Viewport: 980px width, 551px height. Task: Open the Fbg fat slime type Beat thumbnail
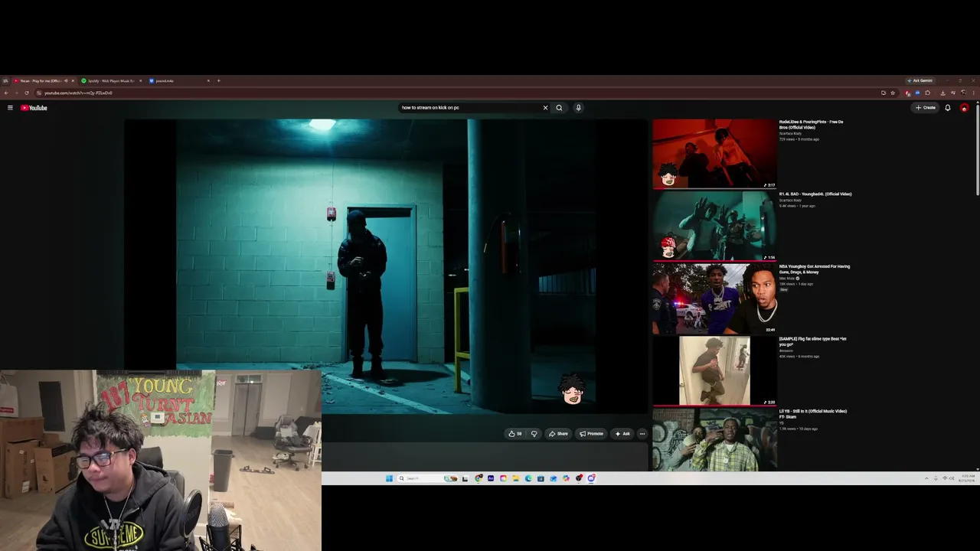[x=714, y=371]
